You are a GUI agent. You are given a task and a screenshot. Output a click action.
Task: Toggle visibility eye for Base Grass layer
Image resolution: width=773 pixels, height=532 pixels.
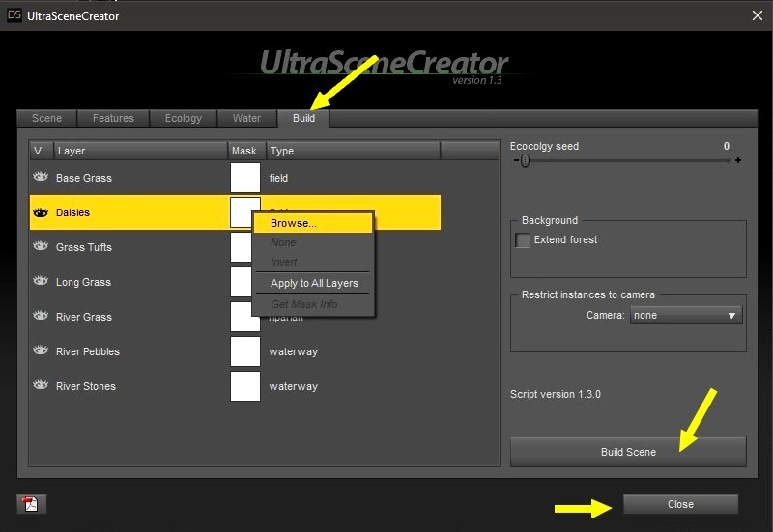[41, 177]
